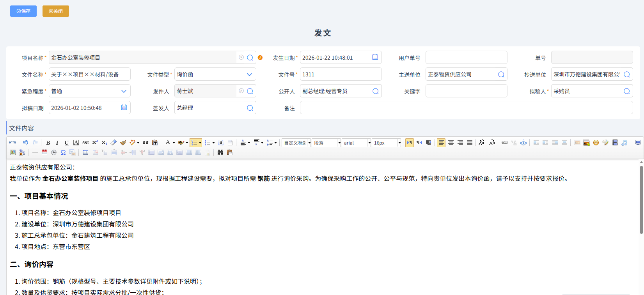Insert blockquote with quote icon
This screenshot has height=295, width=644.
tap(145, 143)
